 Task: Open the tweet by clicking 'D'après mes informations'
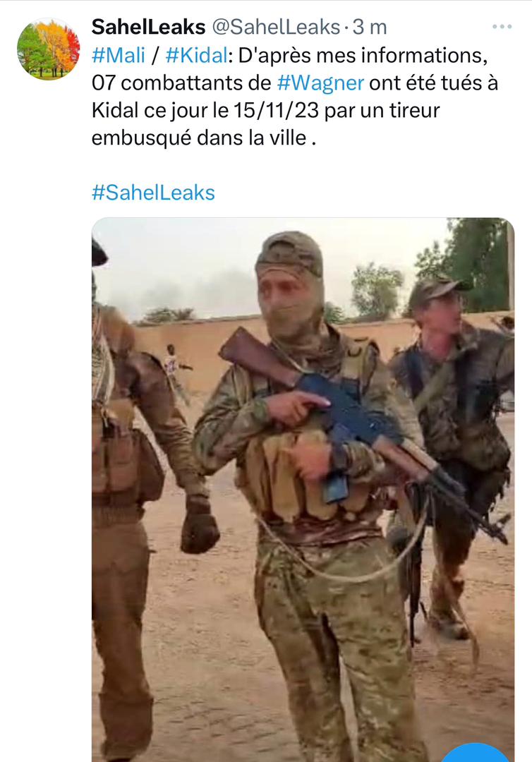(x=363, y=55)
